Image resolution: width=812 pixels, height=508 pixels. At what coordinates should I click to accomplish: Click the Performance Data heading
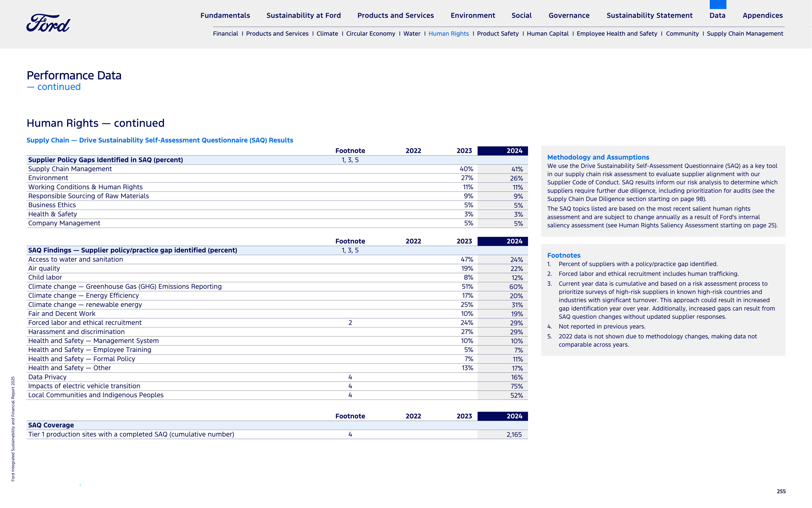click(x=74, y=76)
